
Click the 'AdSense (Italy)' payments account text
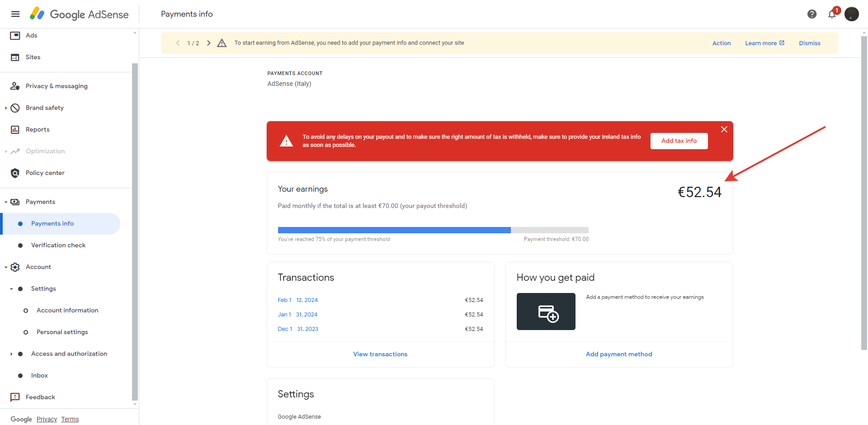pyautogui.click(x=289, y=84)
